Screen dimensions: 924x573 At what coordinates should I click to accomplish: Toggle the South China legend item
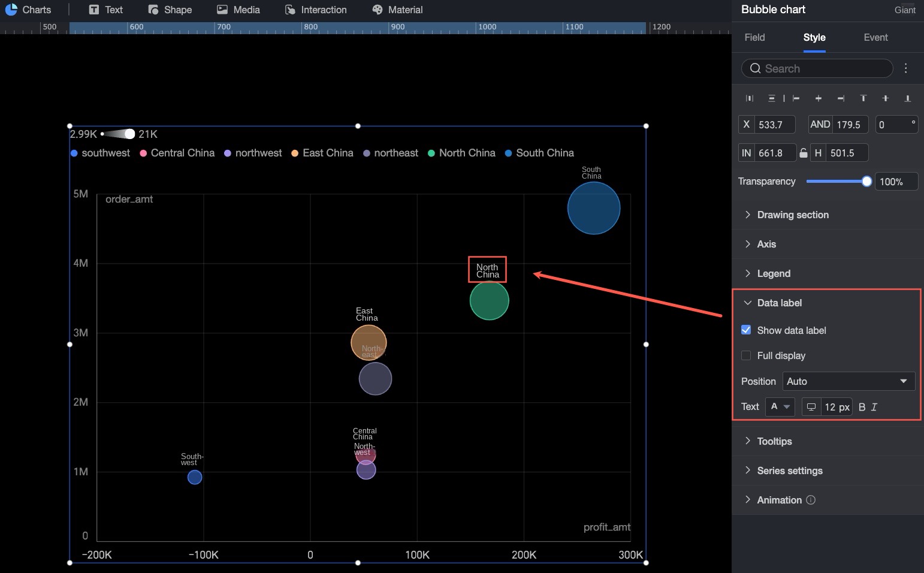click(x=539, y=153)
